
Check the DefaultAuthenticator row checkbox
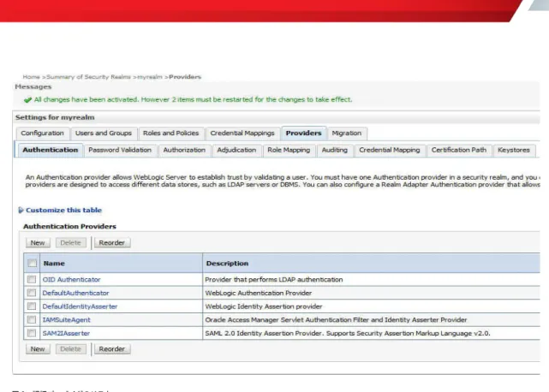click(x=32, y=293)
